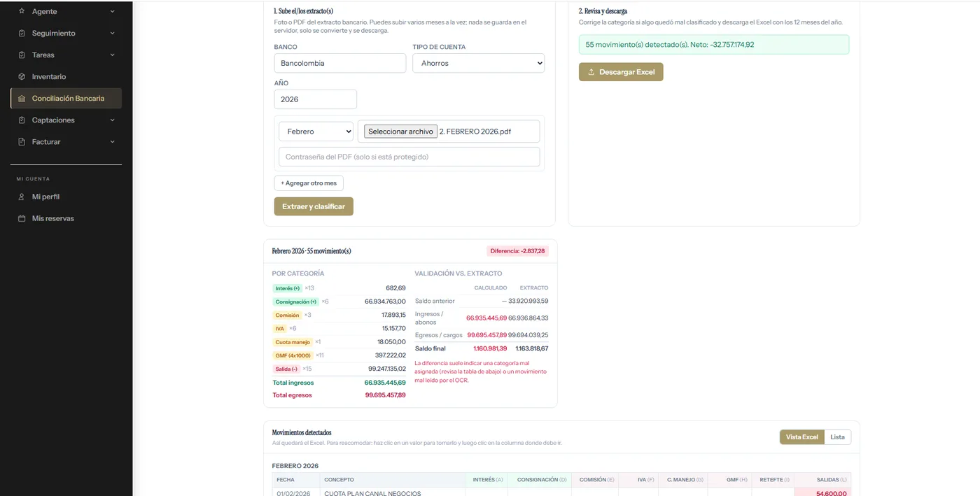Click CUOTA PLAN CANAL NEGOCIOS concept cell
Image resolution: width=980 pixels, height=496 pixels.
392,493
